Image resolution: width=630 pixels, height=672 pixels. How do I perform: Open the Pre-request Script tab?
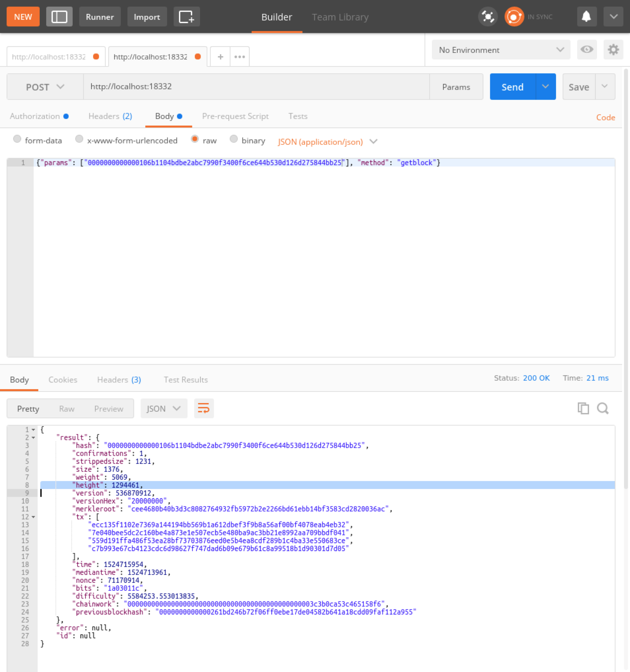click(235, 116)
